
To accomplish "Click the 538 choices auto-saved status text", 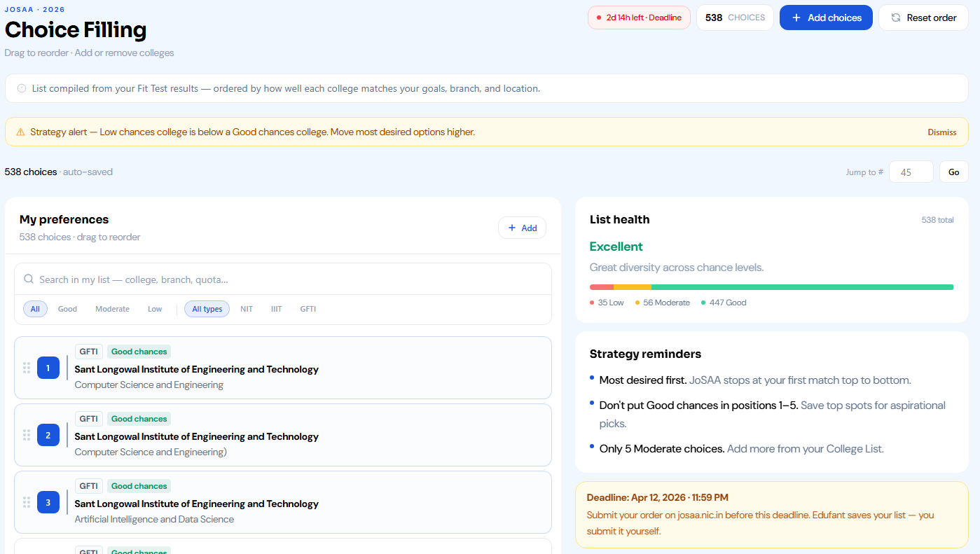I will (59, 172).
